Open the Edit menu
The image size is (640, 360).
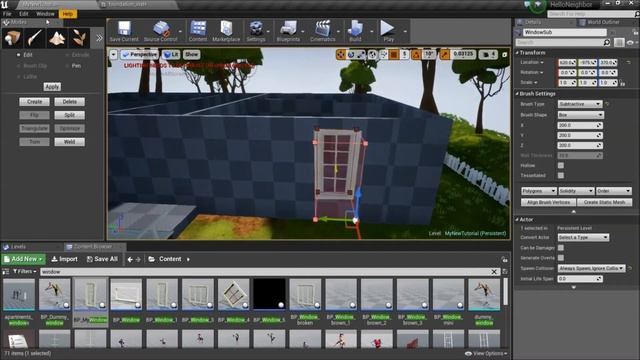pyautogui.click(x=24, y=14)
